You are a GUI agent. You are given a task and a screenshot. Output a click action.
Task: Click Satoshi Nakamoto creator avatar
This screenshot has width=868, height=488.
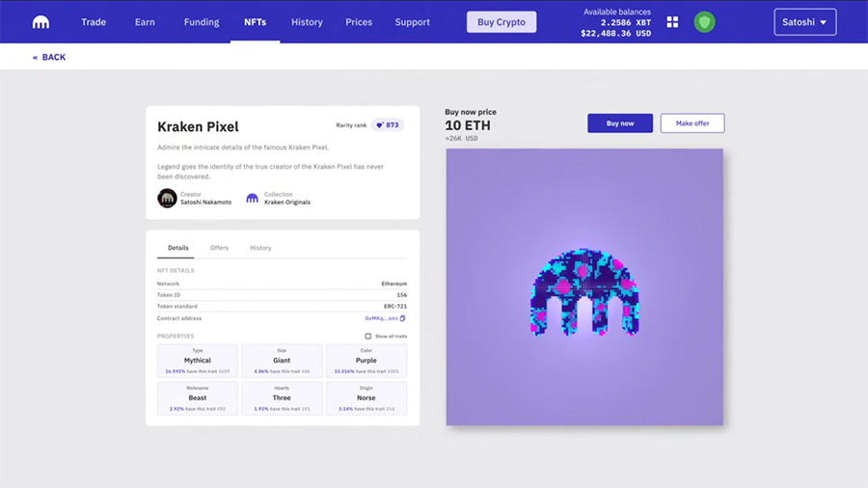[x=167, y=198]
